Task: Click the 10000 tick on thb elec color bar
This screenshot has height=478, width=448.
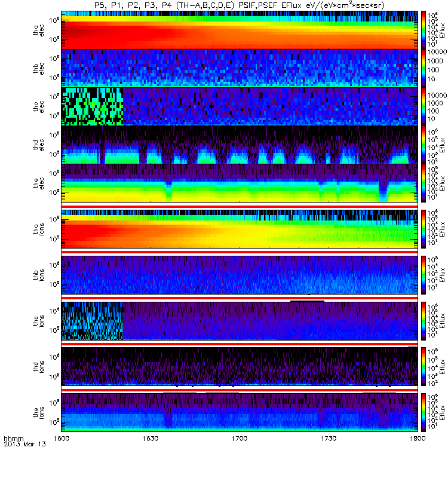Action: (x=437, y=52)
